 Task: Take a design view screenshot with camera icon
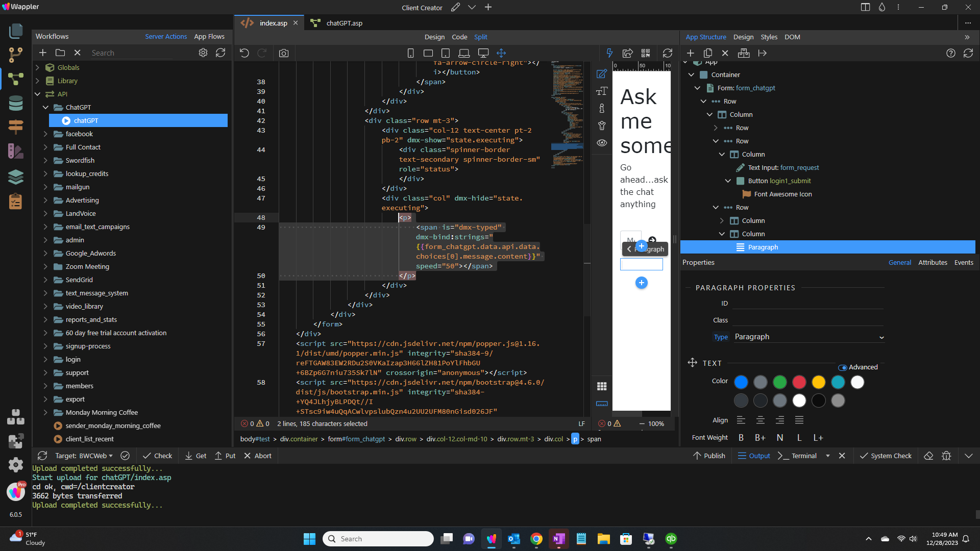coord(284,53)
